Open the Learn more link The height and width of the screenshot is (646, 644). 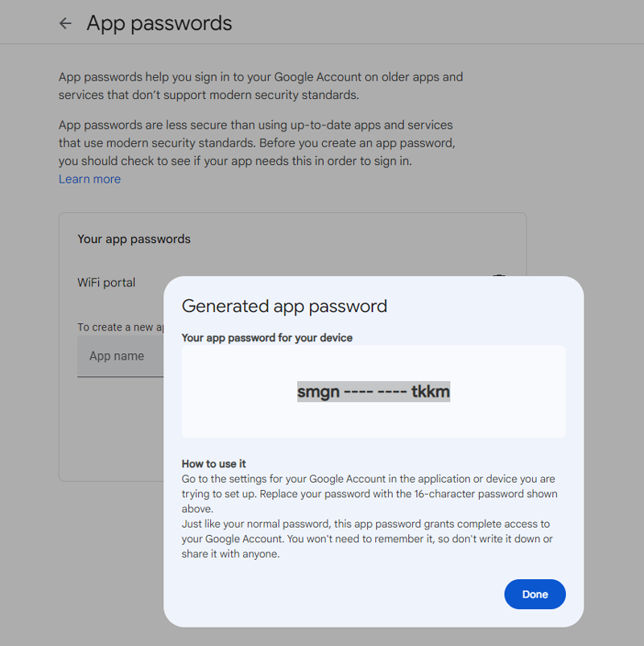click(x=89, y=179)
